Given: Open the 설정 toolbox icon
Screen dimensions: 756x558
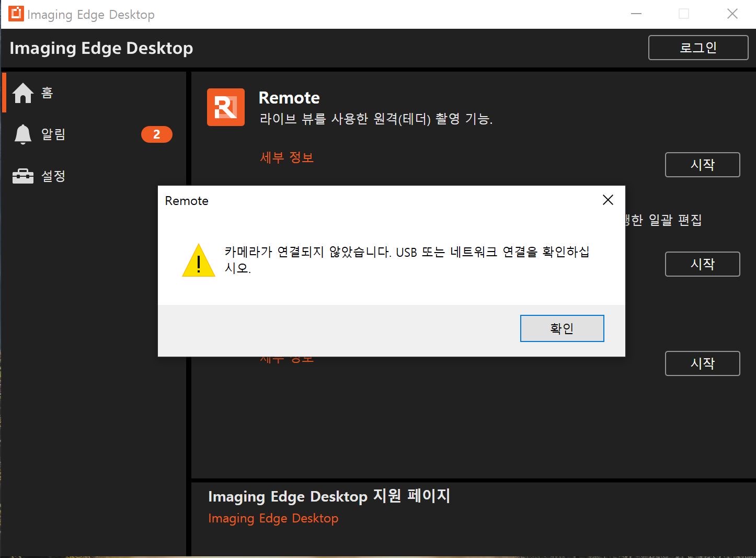Looking at the screenshot, I should coord(23,176).
